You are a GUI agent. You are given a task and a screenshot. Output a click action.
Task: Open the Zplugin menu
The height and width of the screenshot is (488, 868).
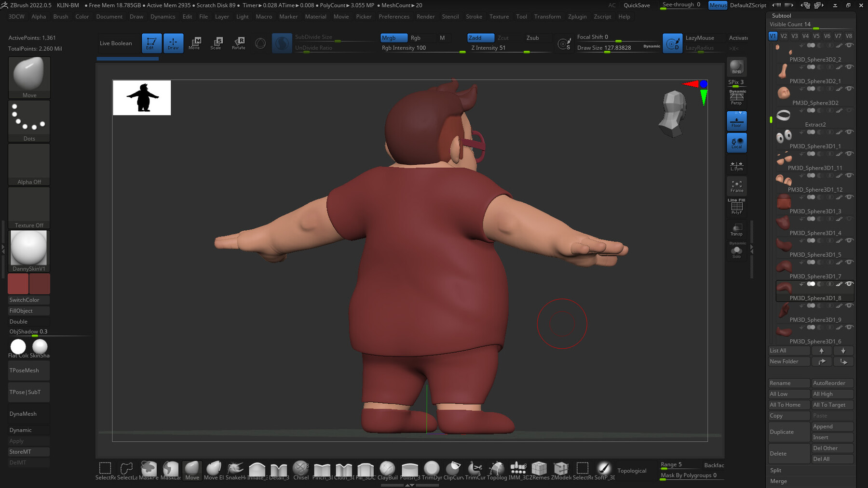pos(577,16)
